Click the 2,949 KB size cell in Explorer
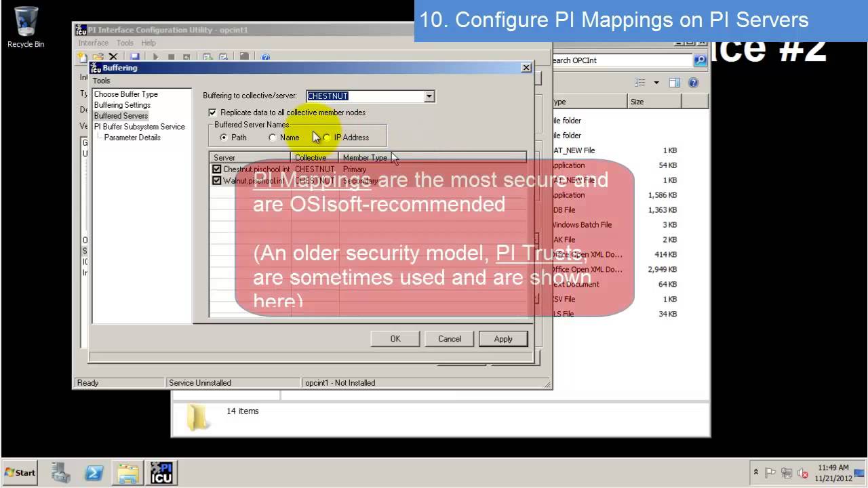Screen dimensions: 868x488 click(663, 270)
